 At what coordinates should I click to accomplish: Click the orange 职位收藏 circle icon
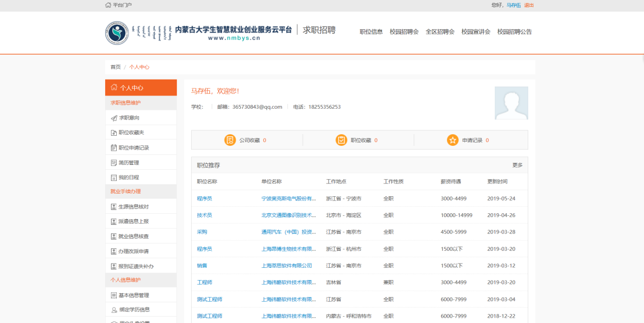(341, 140)
